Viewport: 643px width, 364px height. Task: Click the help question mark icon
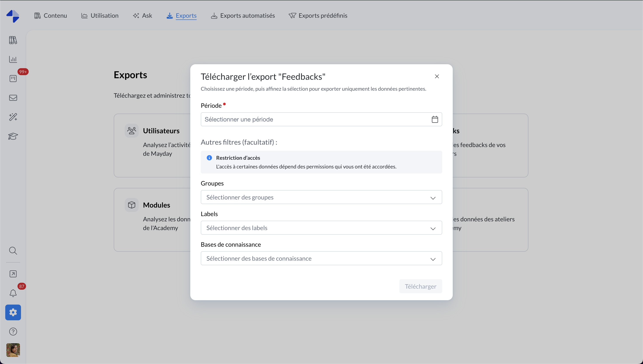(x=13, y=331)
